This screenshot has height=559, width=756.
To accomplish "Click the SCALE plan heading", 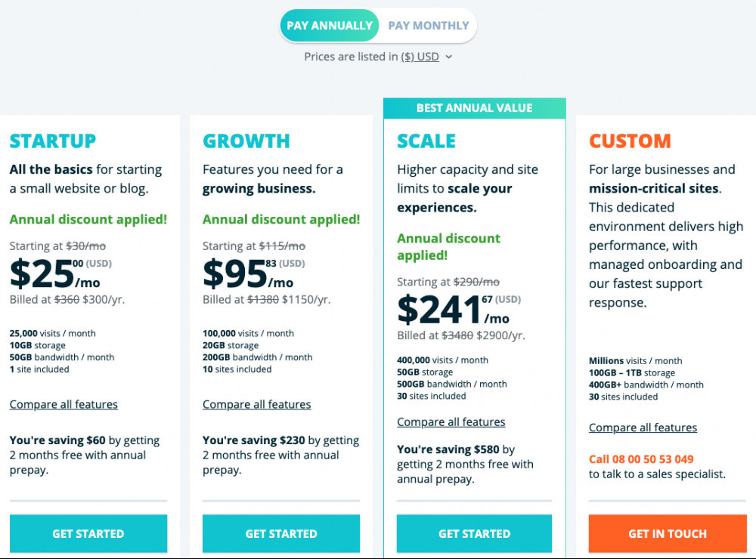I will pos(426,141).
